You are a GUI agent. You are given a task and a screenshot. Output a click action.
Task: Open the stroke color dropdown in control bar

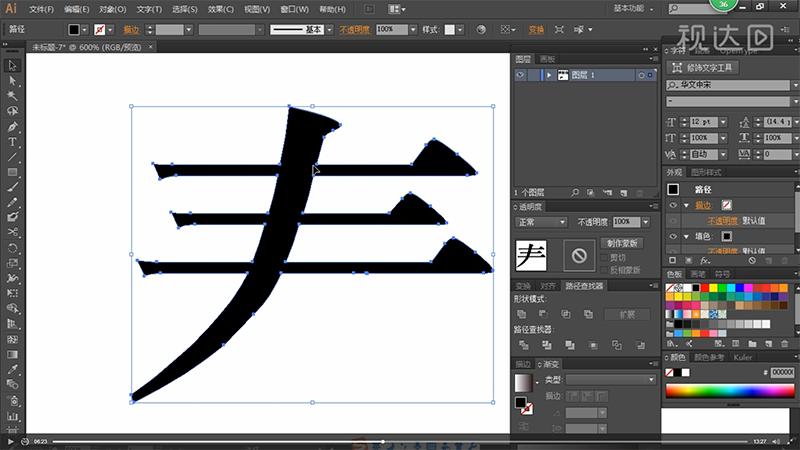(110, 30)
